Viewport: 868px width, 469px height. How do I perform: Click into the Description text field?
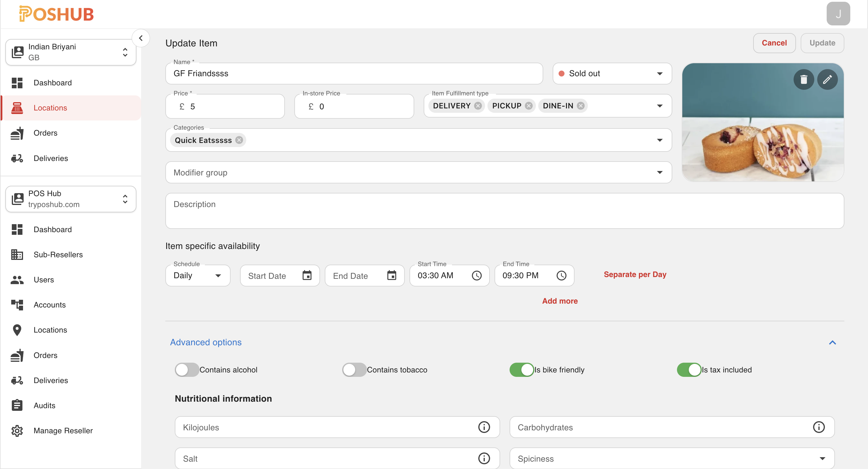(504, 211)
